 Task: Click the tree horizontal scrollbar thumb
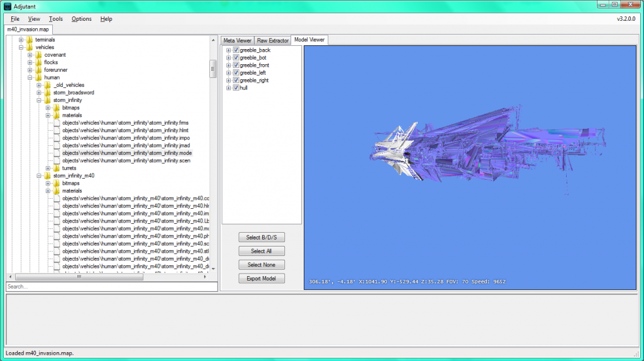79,277
